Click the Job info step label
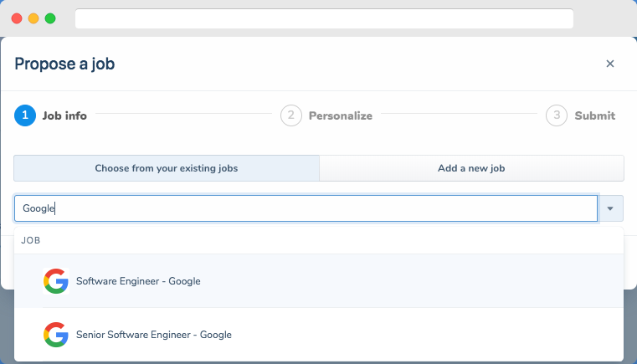The image size is (637, 364). click(64, 115)
